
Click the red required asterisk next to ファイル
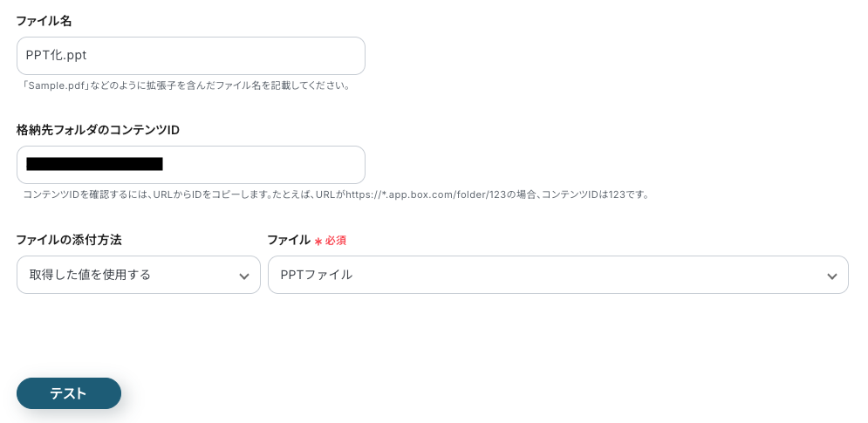coord(318,241)
